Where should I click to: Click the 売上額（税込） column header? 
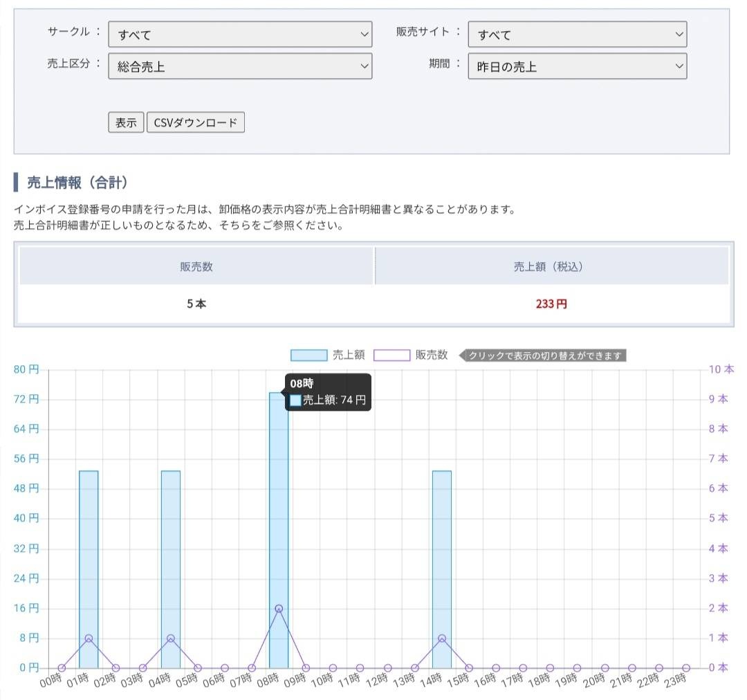point(551,266)
